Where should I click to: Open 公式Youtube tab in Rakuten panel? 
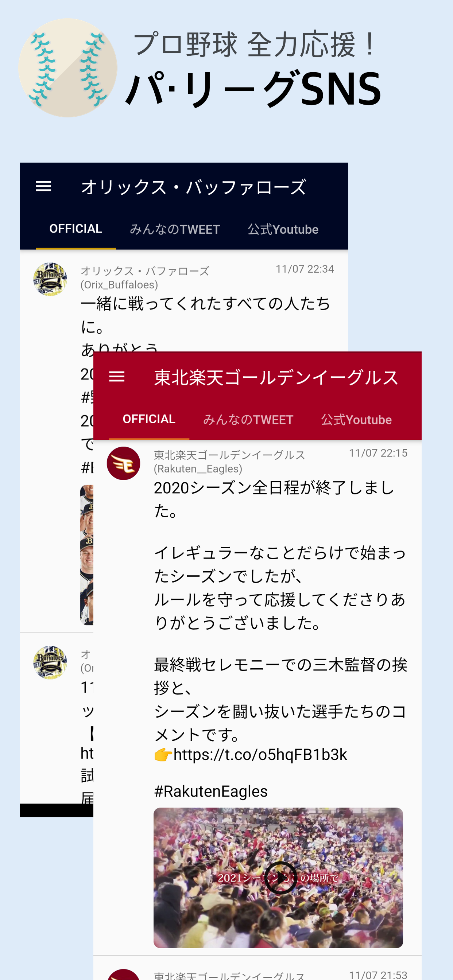click(x=356, y=419)
